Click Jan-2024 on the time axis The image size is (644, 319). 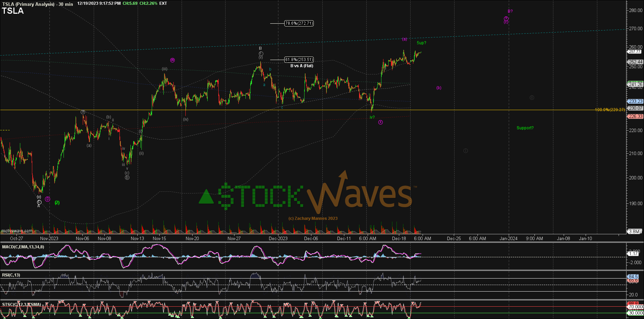pos(508,238)
